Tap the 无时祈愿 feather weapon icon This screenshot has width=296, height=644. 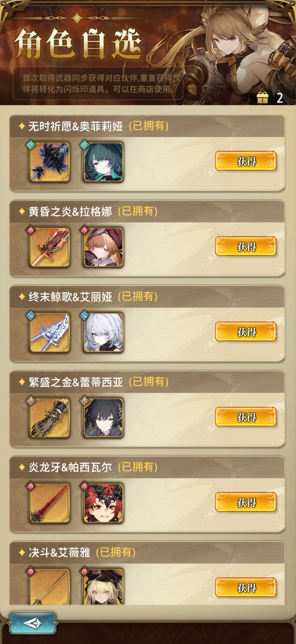click(x=49, y=162)
